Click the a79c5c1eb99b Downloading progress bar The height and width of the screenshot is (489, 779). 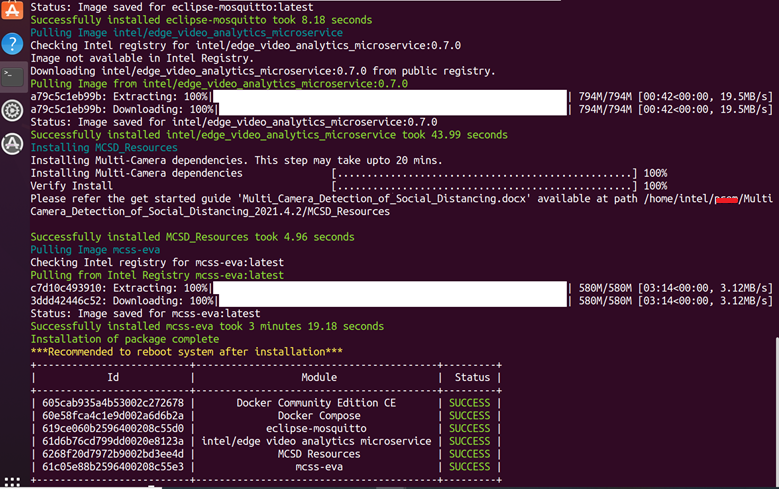click(392, 109)
